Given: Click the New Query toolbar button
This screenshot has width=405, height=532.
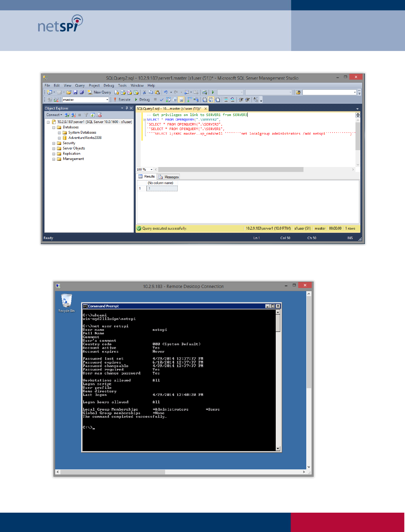Looking at the screenshot, I should (x=99, y=92).
